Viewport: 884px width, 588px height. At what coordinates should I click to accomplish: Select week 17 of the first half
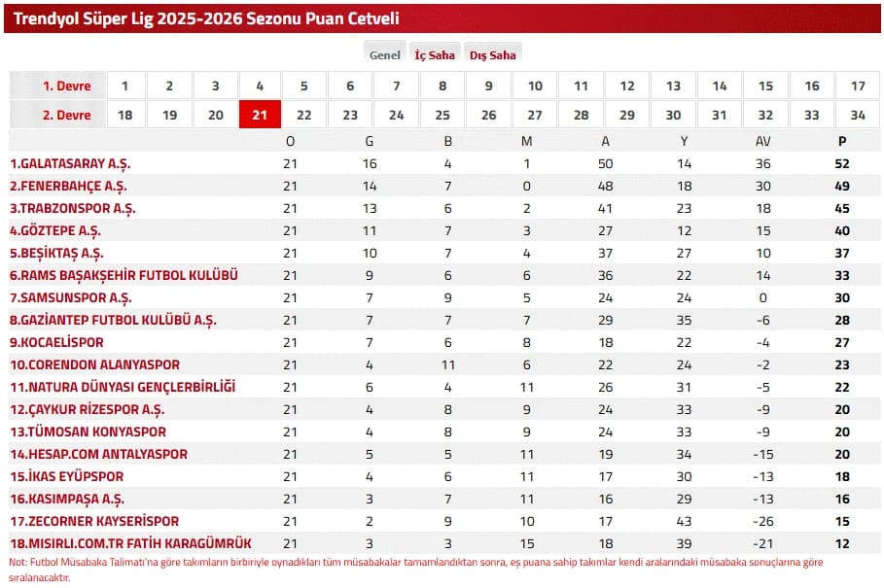[858, 86]
